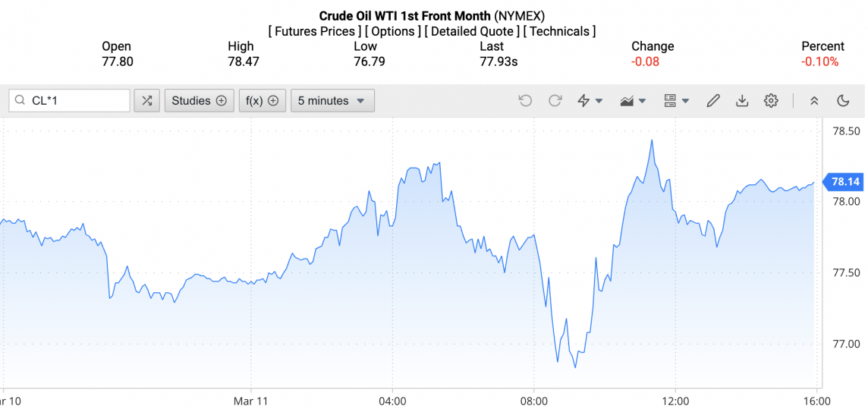
Task: Open chart settings gear
Action: pyautogui.click(x=771, y=101)
